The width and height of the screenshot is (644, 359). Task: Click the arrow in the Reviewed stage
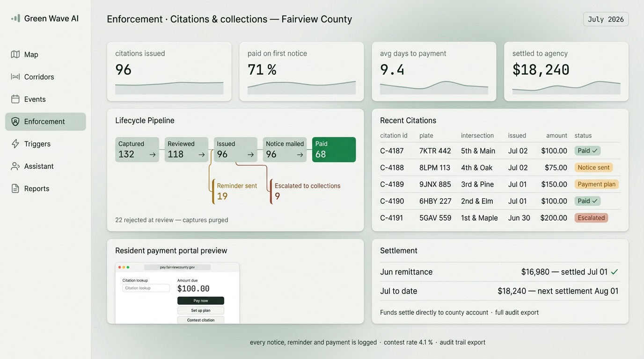201,154
